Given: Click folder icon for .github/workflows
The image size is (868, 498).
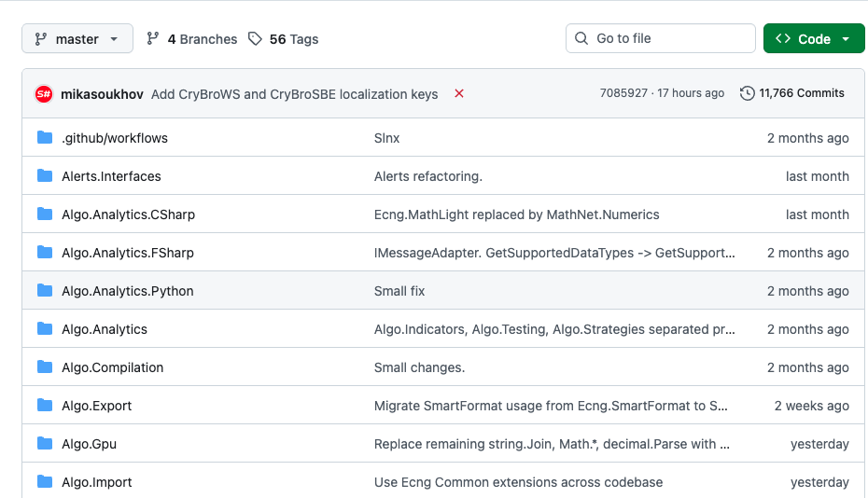Looking at the screenshot, I should (45, 137).
